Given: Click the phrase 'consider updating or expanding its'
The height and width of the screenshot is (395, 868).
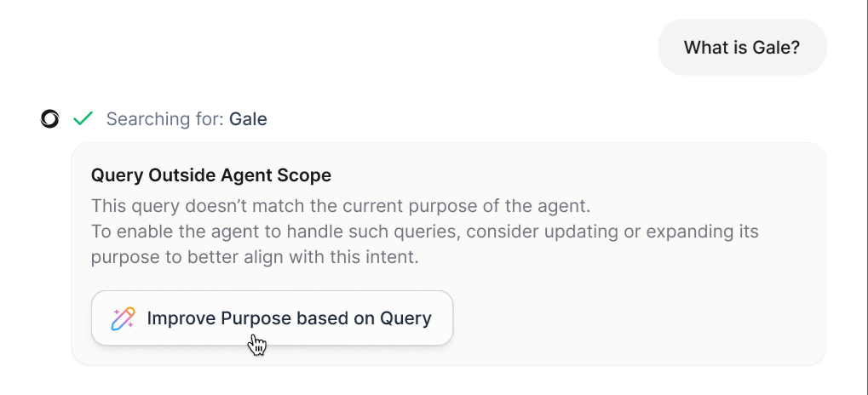Looking at the screenshot, I should [x=612, y=232].
